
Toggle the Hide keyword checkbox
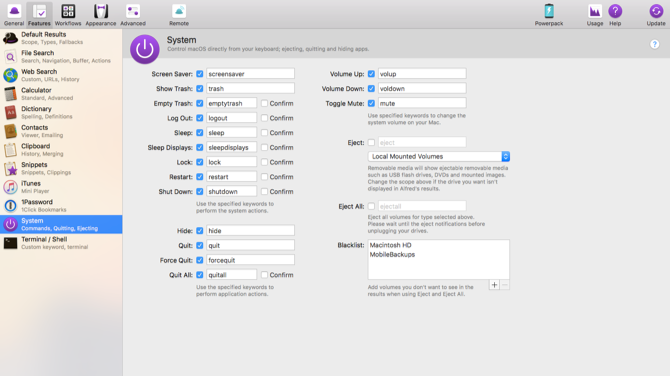click(x=200, y=231)
